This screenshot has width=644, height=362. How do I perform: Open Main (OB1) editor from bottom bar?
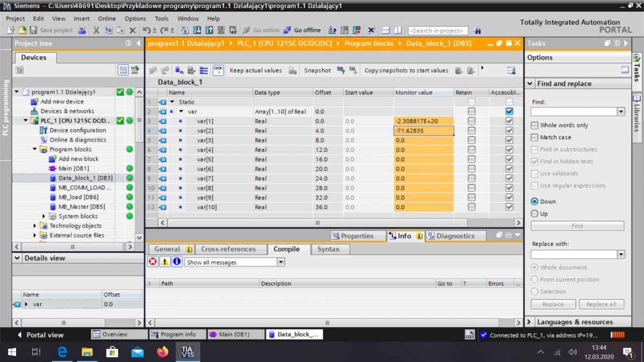[x=235, y=334]
